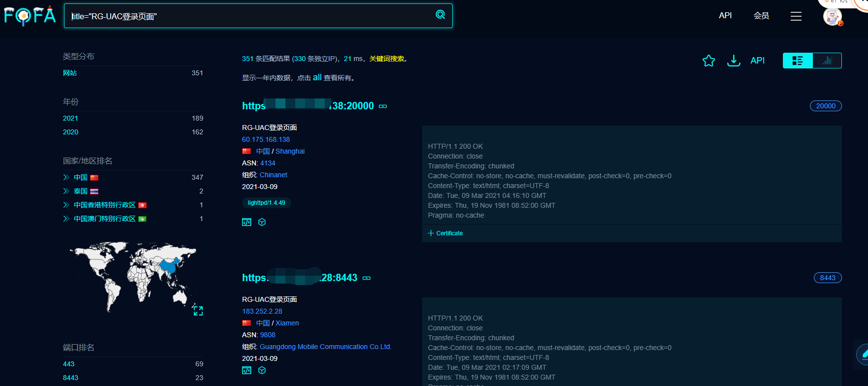
Task: Click the FOFA logo
Action: pos(30,16)
